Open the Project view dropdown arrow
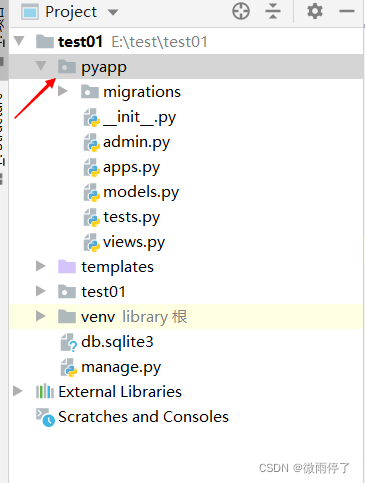Screen dimensions: 365x483 [x=113, y=13]
